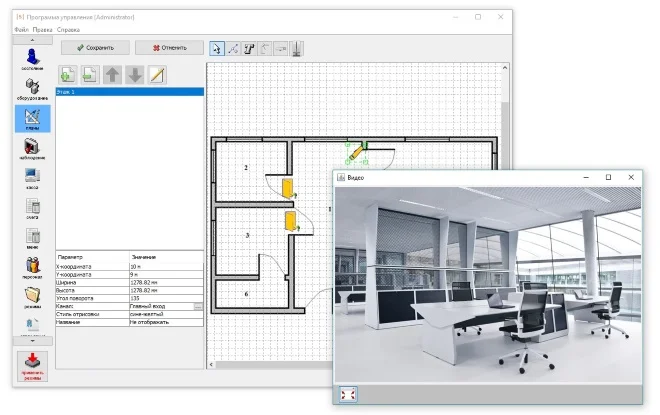Open channel picker next to Главный вход
The image size is (660, 415).
[198, 305]
